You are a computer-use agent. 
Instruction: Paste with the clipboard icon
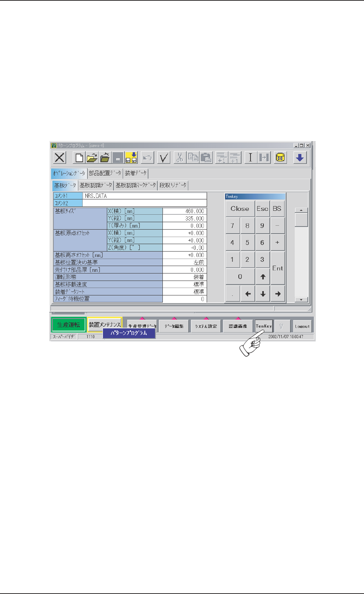click(205, 158)
